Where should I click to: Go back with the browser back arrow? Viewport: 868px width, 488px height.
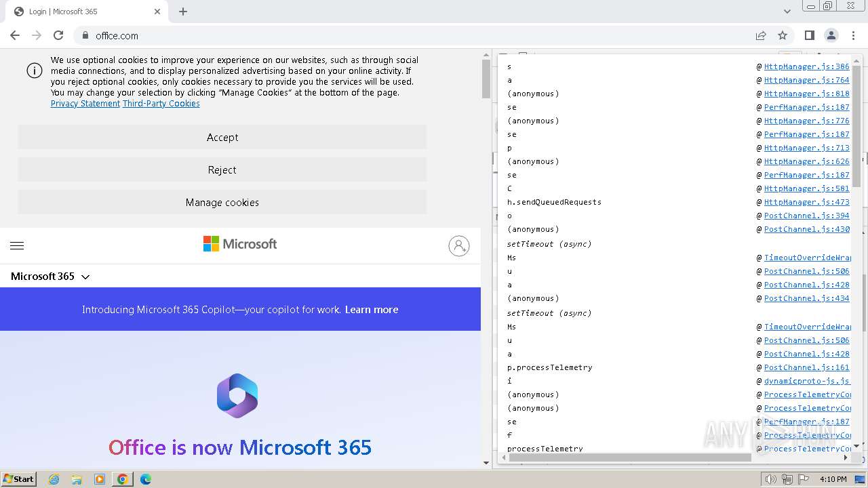pos(15,35)
